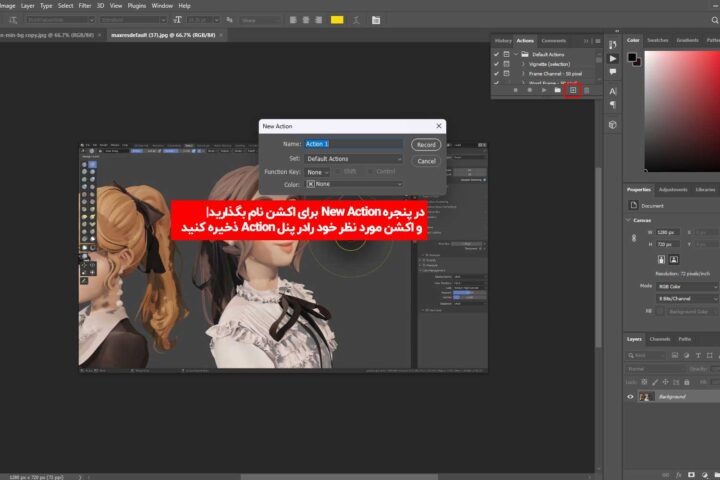
Task: Click the stop recording icon in Actions panel
Action: coord(516,90)
